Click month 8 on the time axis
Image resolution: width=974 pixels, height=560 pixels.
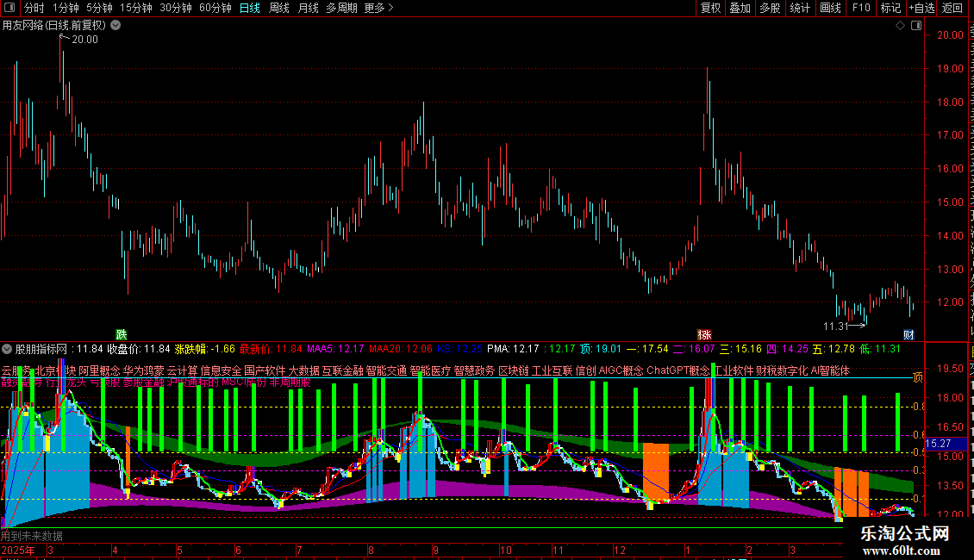coord(371,551)
